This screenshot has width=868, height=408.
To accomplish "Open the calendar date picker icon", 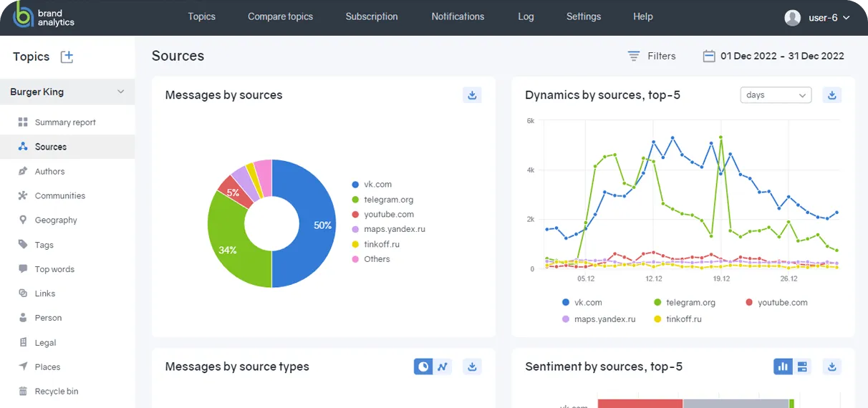I will click(709, 56).
